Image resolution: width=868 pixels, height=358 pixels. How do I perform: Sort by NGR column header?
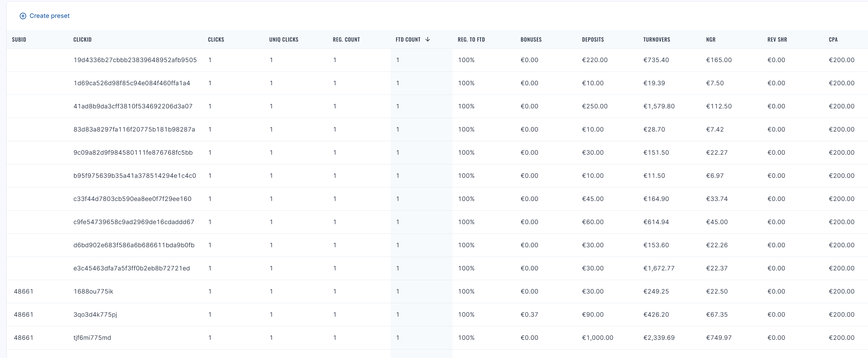click(x=711, y=40)
